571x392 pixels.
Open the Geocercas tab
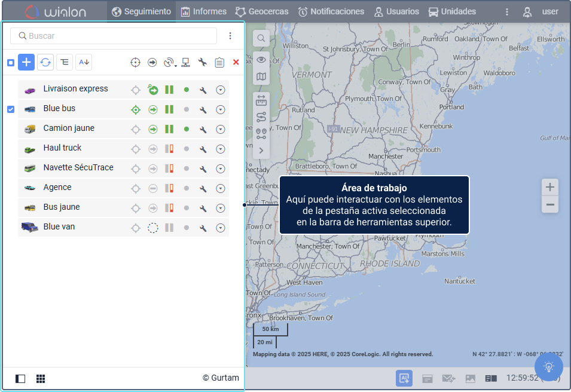[x=262, y=11]
